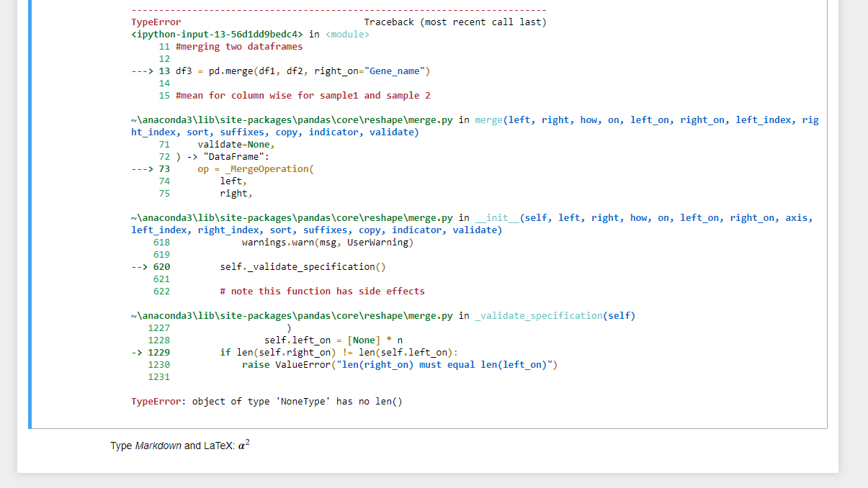The image size is (868, 488).
Task: Click line number 1229 arrow marker
Action: pyautogui.click(x=151, y=352)
